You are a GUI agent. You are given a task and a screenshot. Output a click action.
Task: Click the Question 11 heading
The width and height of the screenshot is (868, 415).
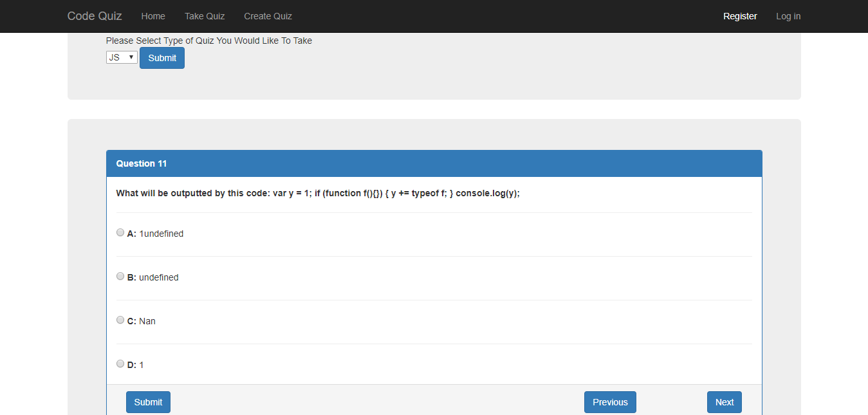click(x=142, y=163)
